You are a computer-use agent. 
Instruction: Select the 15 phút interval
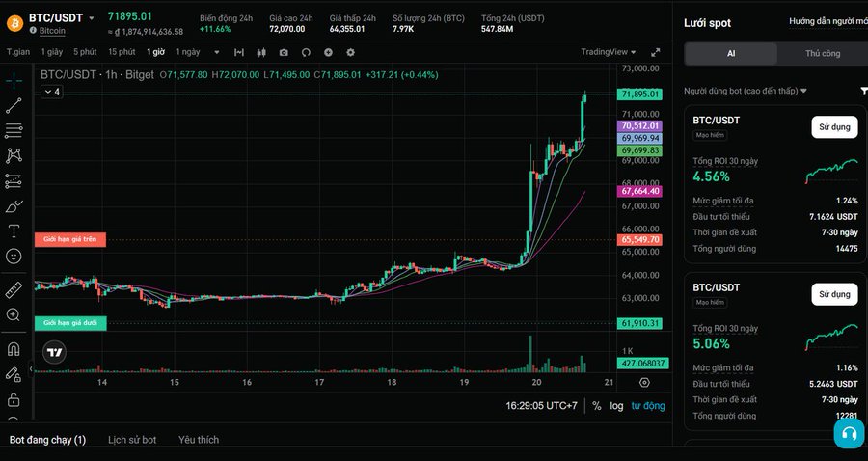pos(122,52)
